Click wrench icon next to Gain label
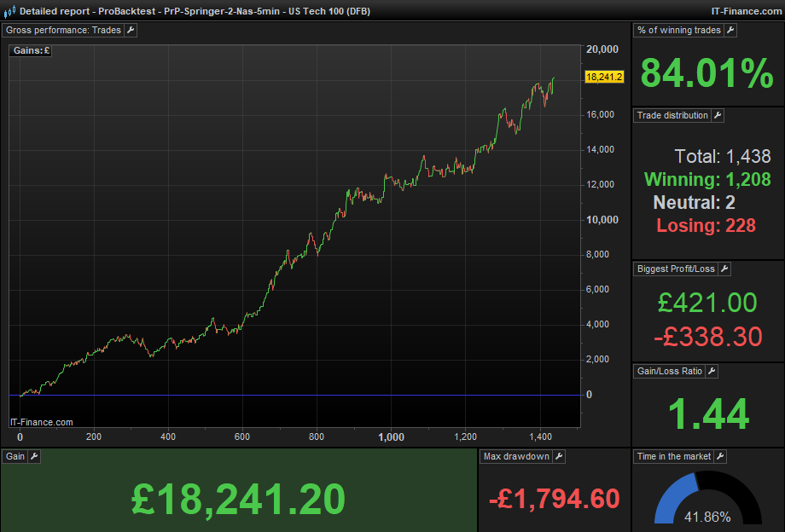This screenshot has width=785, height=532. [x=34, y=456]
